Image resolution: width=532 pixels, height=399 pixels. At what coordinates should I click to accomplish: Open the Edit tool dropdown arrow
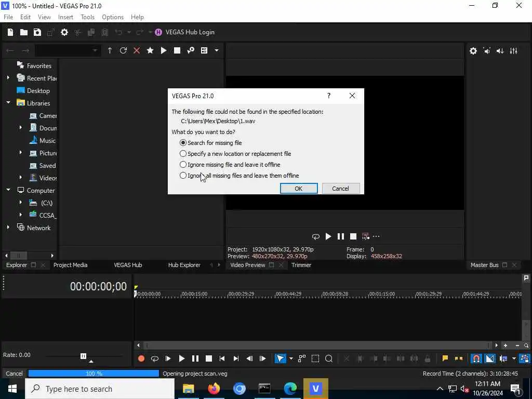click(x=291, y=358)
